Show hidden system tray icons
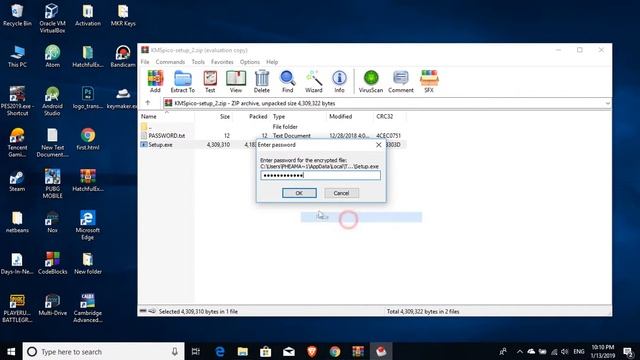 tap(520, 351)
